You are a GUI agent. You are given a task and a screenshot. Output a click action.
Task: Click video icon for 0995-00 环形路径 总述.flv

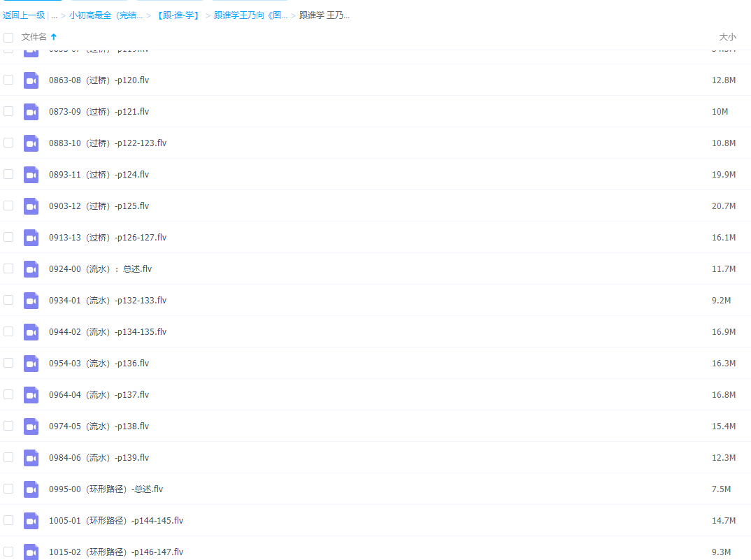click(31, 489)
